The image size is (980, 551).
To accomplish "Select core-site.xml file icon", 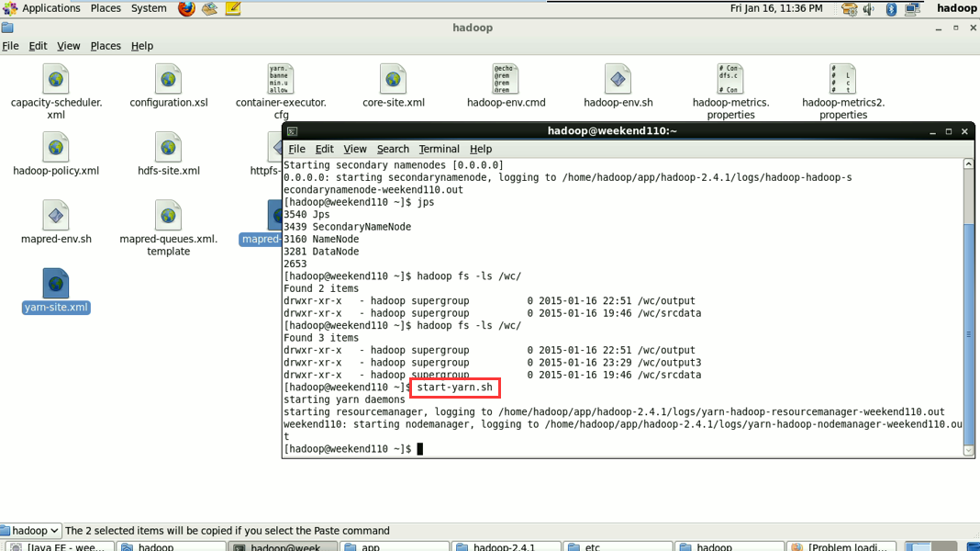I will click(393, 79).
